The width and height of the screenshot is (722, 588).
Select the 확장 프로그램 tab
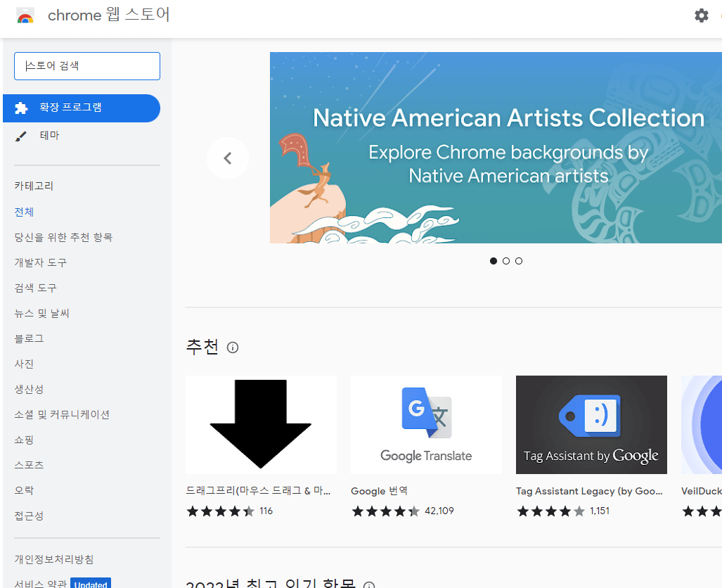coord(82,108)
